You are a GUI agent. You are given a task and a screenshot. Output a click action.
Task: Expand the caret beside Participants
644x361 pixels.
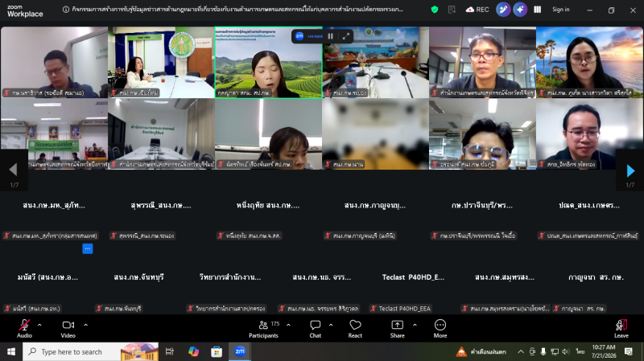(288, 325)
